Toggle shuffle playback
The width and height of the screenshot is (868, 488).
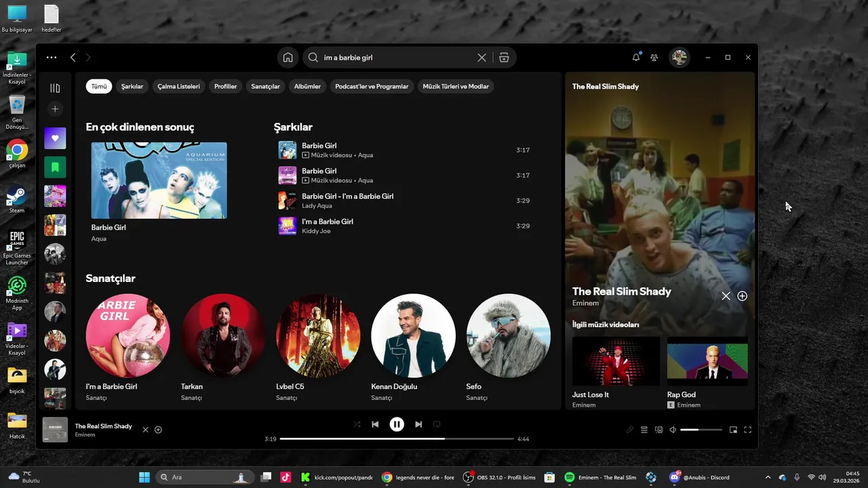357,424
